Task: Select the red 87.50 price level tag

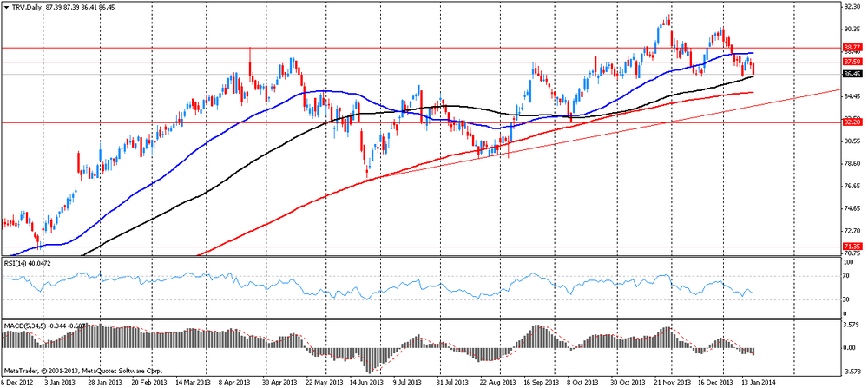Action: [852, 62]
